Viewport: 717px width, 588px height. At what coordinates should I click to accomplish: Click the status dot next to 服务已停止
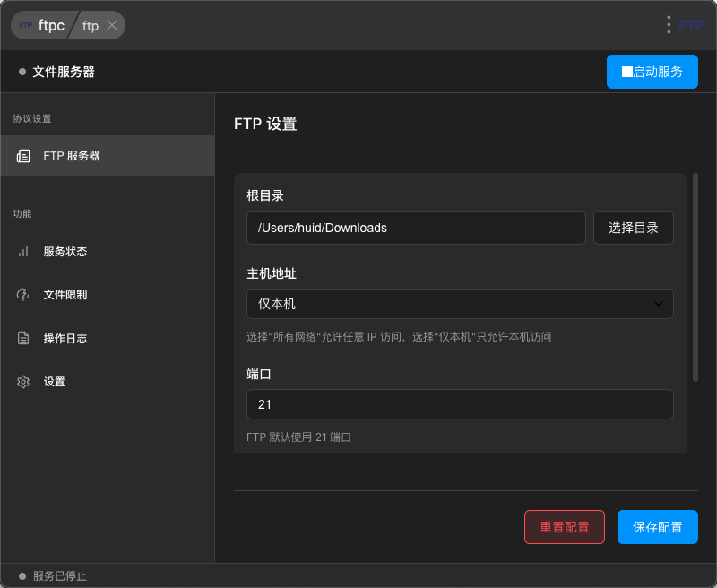pyautogui.click(x=22, y=576)
